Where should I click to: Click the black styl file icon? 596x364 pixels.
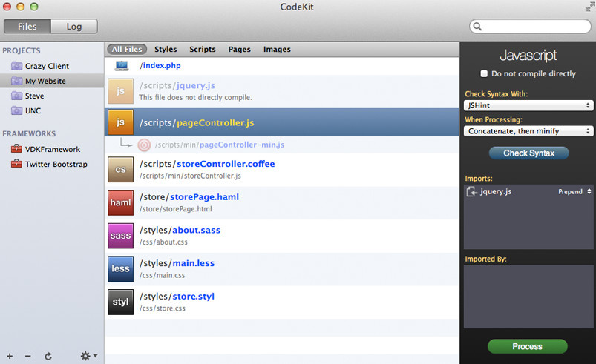click(120, 302)
